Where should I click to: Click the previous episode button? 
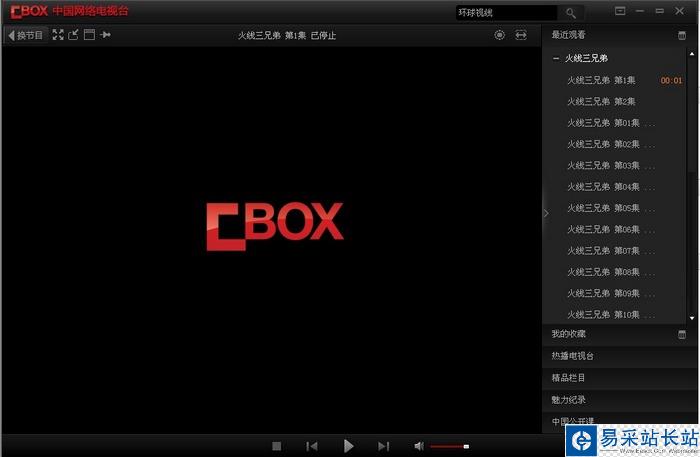coord(312,446)
